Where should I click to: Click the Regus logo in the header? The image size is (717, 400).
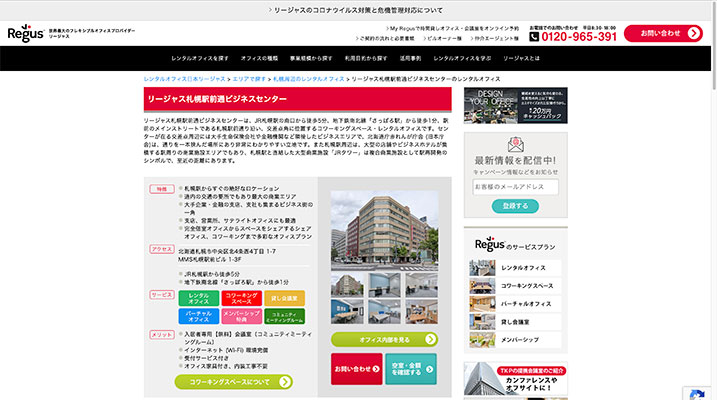(x=26, y=33)
